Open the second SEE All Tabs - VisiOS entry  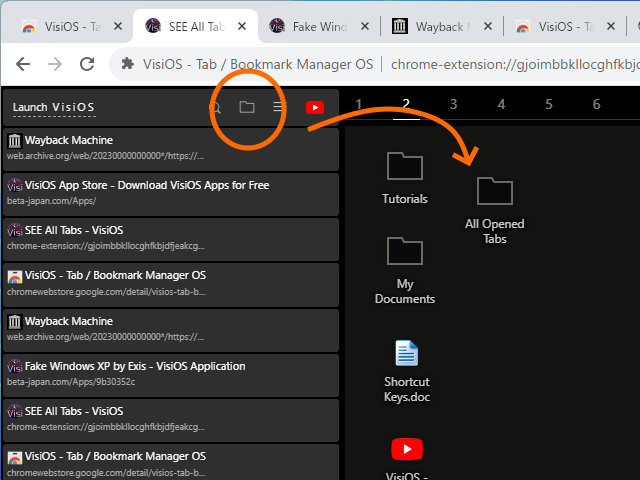point(171,420)
